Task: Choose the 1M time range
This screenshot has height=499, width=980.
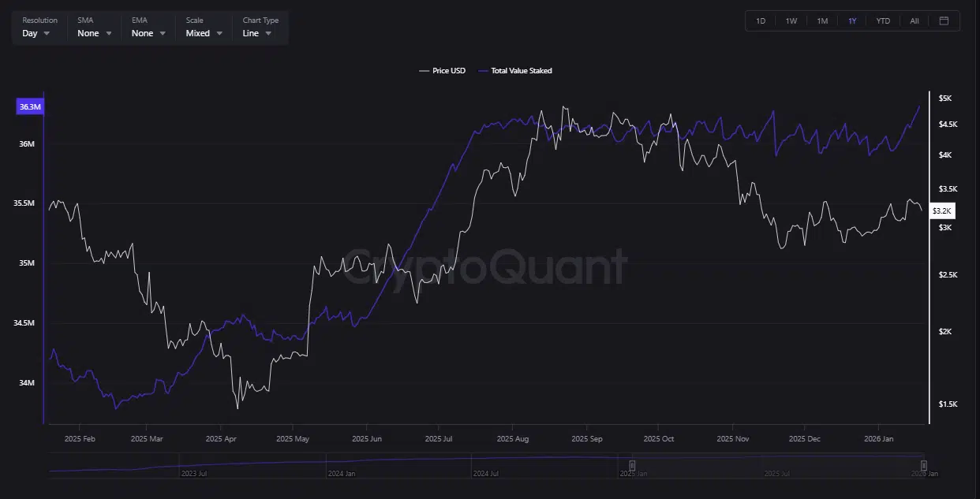Action: coord(822,20)
